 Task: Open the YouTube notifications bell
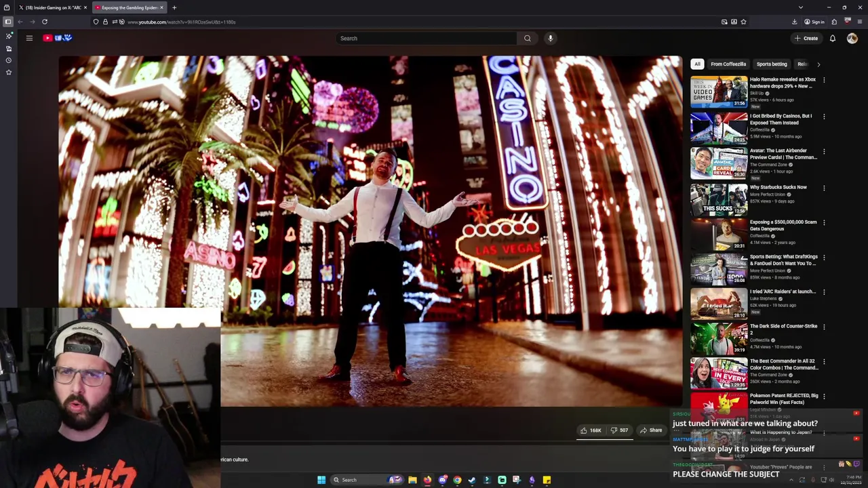tap(833, 38)
